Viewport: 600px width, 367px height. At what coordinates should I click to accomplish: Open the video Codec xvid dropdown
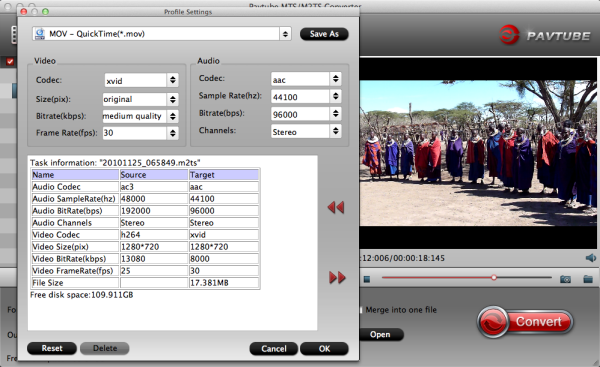tap(173, 80)
